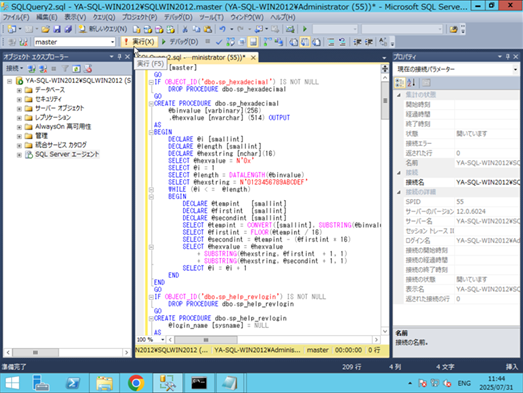The height and width of the screenshot is (393, 523).
Task: Click the display estimated execution plan icon
Action: point(230,42)
